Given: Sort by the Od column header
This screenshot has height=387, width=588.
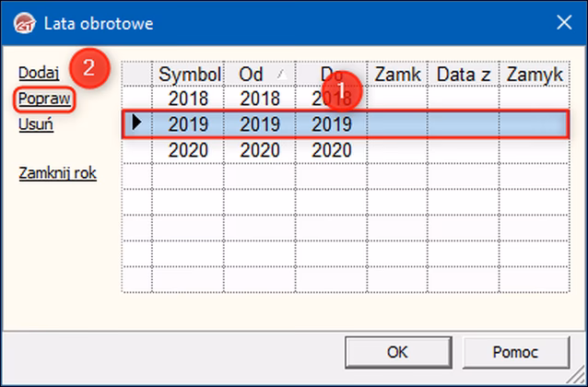Looking at the screenshot, I should point(260,74).
